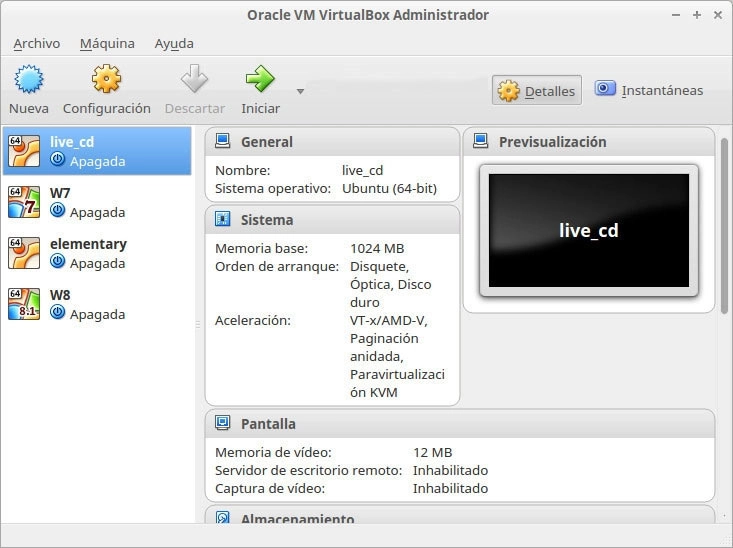Click the 'Captura de vídeo:' label
The width and height of the screenshot is (733, 548).
point(270,489)
